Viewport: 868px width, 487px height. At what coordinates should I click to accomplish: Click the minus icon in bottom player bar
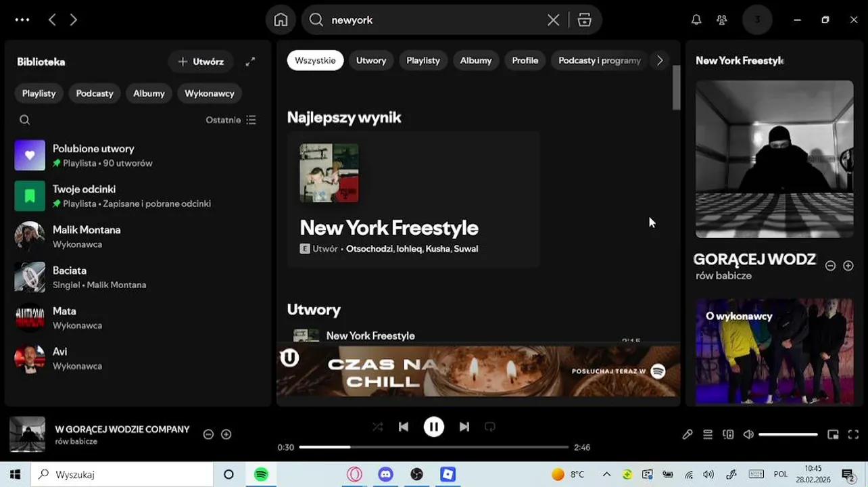point(208,434)
